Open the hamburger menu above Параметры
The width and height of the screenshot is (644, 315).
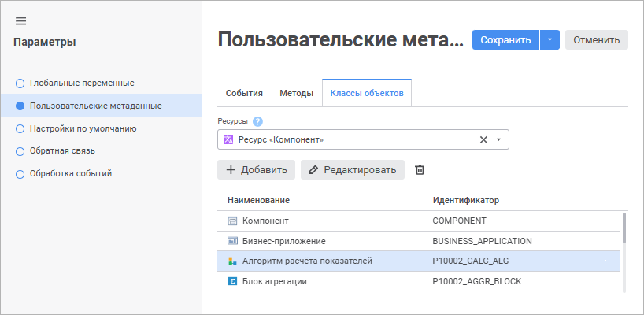[x=20, y=21]
